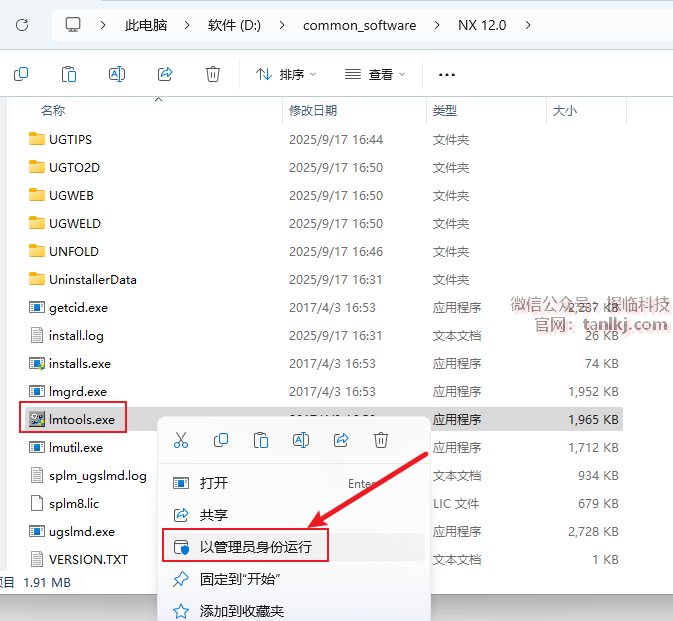Go to 软件 (D:) in the address bar
Screen dimensions: 673x621
tap(234, 25)
